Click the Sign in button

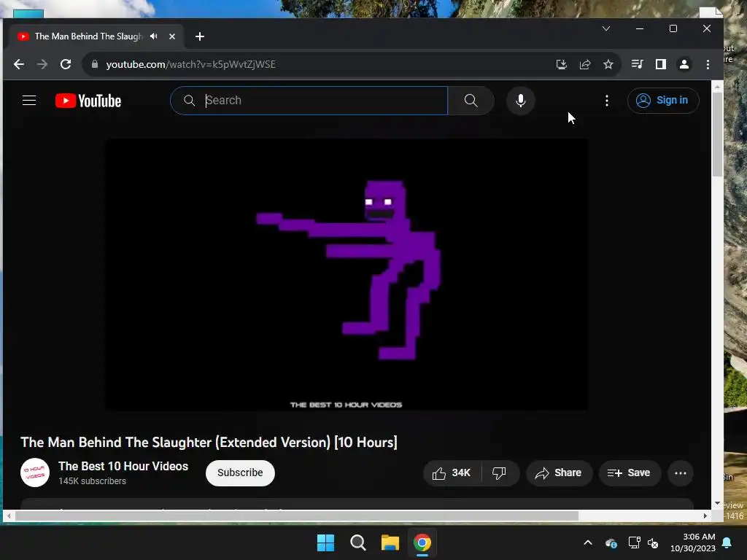[662, 101]
